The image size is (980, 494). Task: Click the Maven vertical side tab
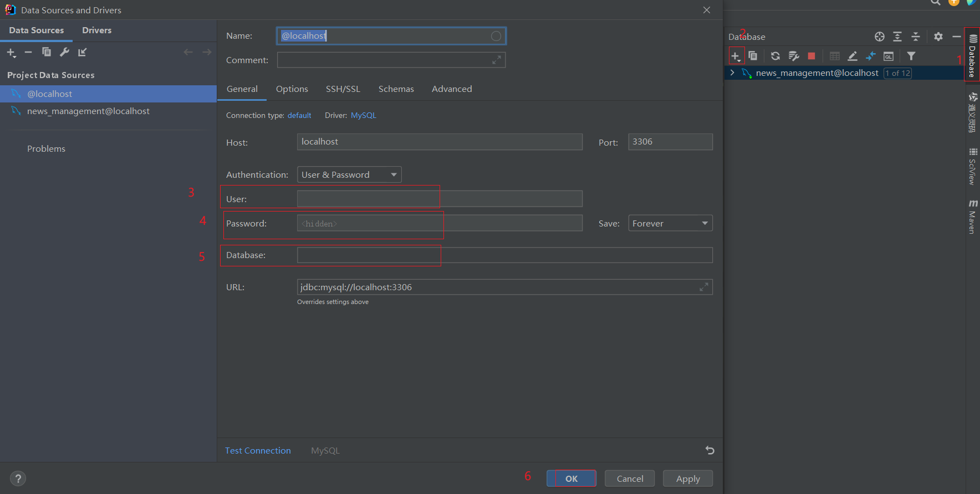tap(972, 217)
